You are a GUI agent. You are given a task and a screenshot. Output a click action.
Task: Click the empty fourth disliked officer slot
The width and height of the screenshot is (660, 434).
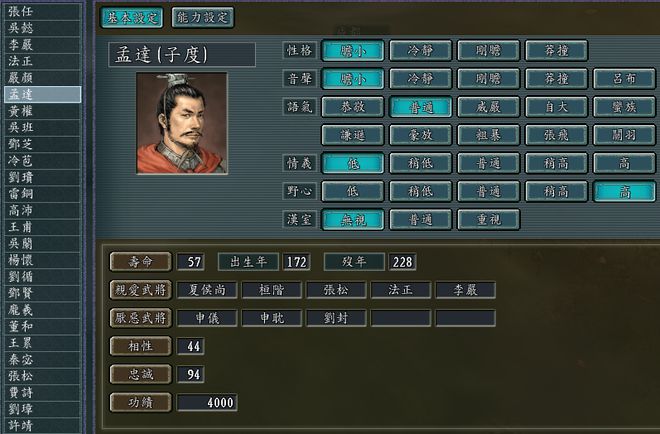(401, 318)
